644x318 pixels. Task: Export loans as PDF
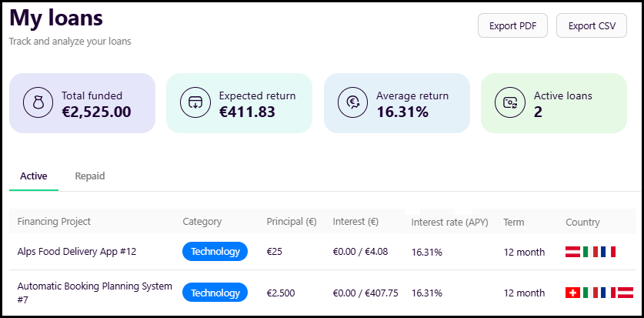pos(512,25)
